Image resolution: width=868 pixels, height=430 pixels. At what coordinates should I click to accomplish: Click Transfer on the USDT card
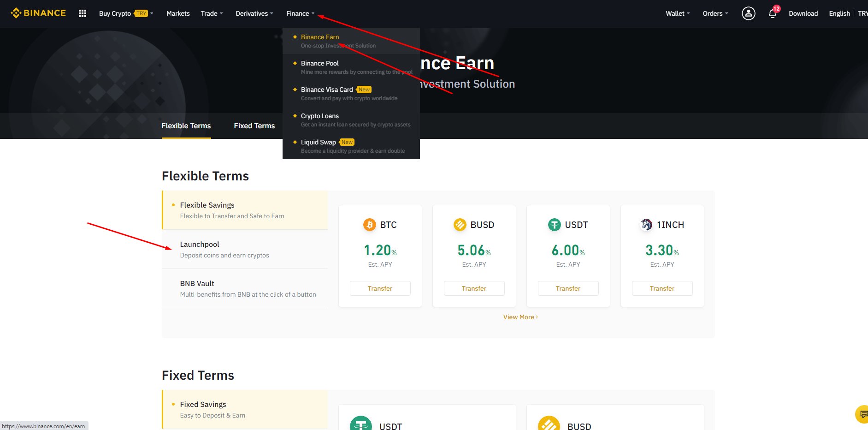tap(568, 288)
